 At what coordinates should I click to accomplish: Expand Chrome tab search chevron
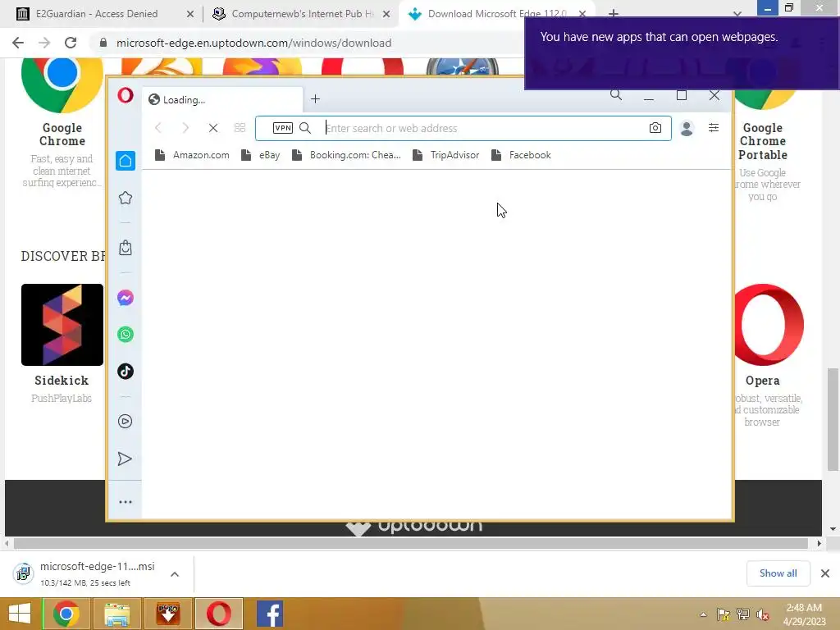pos(737,13)
